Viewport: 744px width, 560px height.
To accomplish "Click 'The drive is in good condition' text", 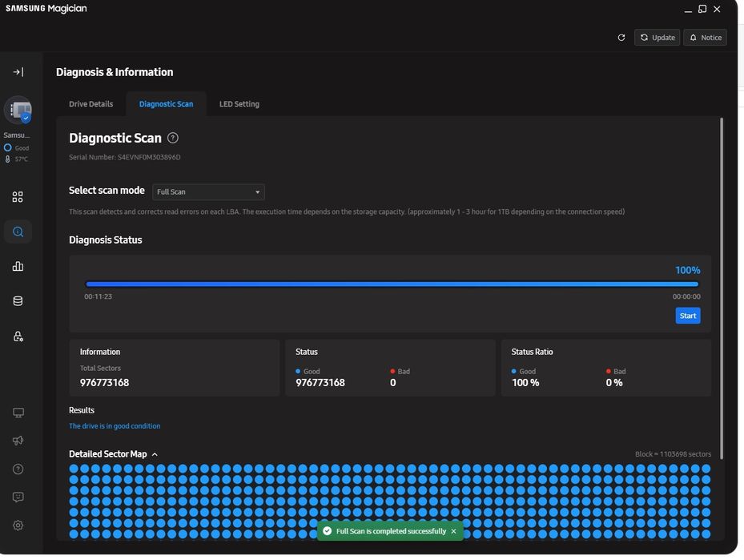I will pyautogui.click(x=115, y=426).
